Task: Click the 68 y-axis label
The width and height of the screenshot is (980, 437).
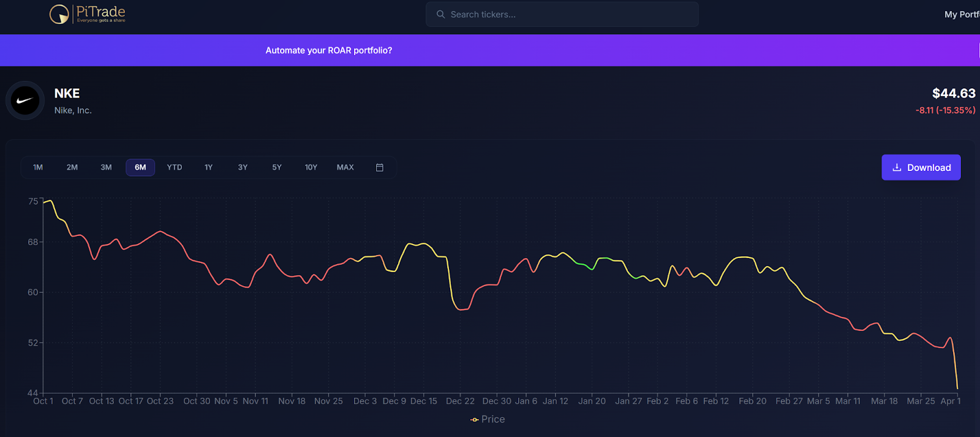Action: (33, 242)
